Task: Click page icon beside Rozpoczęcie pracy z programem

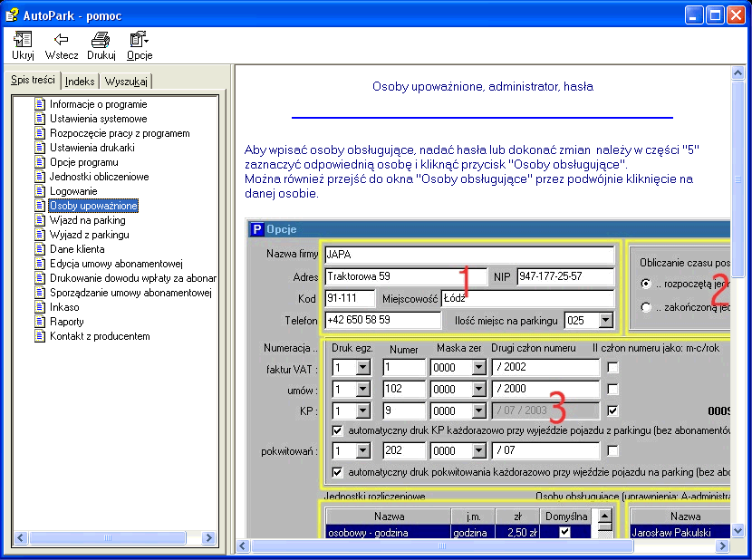Action: click(x=40, y=133)
